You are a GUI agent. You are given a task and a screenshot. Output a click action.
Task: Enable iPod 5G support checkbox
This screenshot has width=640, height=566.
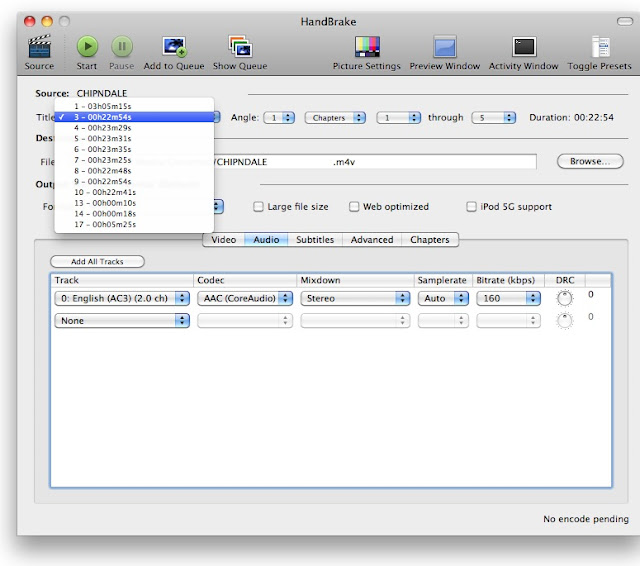(x=471, y=206)
